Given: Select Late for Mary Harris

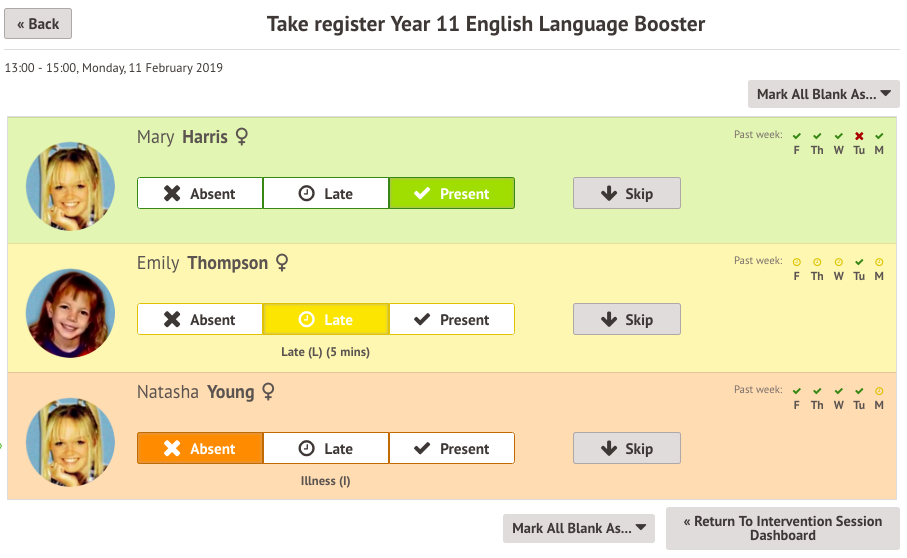Looking at the screenshot, I should tap(326, 194).
